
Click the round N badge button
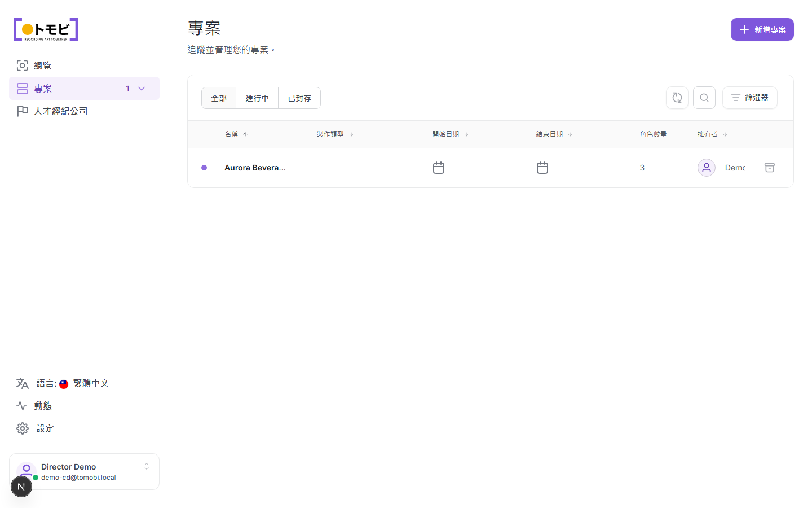[x=21, y=487]
